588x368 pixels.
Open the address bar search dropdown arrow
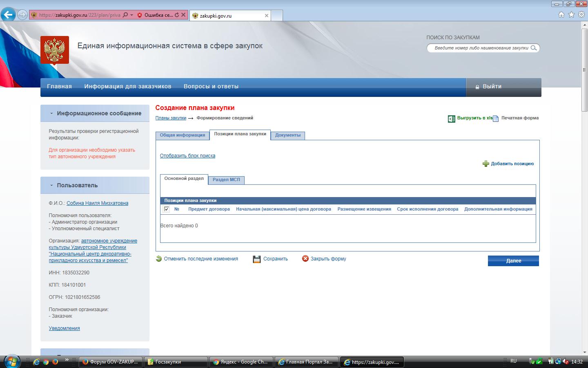click(131, 15)
